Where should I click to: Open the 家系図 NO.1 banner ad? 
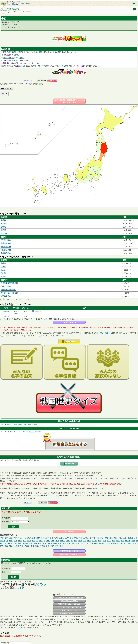(69, 38)
